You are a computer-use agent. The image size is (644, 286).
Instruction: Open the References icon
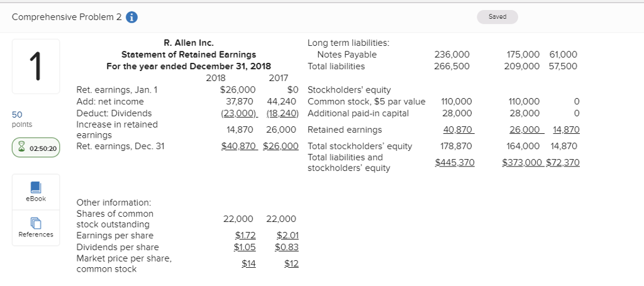[x=36, y=223]
